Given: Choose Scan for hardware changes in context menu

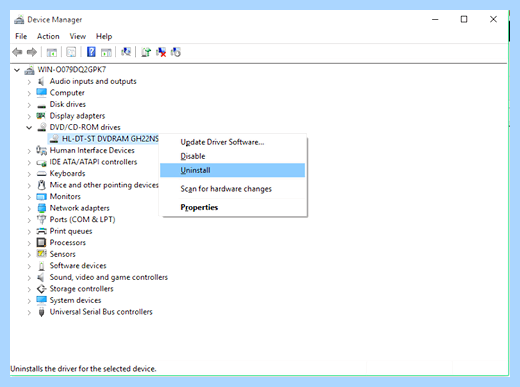Looking at the screenshot, I should click(x=233, y=189).
